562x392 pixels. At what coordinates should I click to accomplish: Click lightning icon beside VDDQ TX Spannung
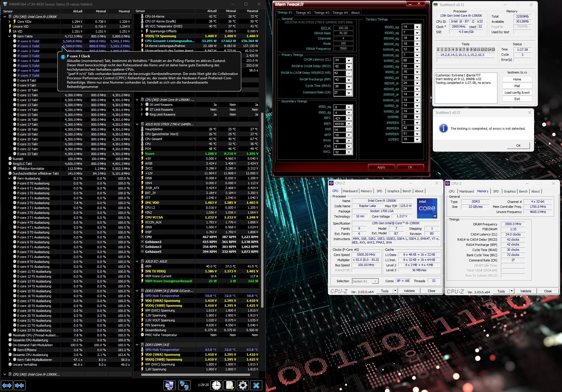pos(142,36)
